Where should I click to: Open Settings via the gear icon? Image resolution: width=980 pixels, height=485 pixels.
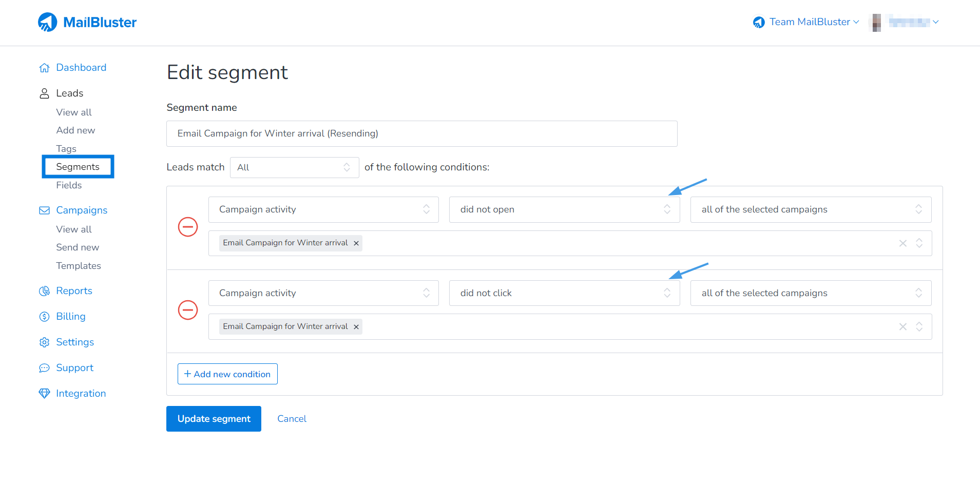(x=45, y=342)
